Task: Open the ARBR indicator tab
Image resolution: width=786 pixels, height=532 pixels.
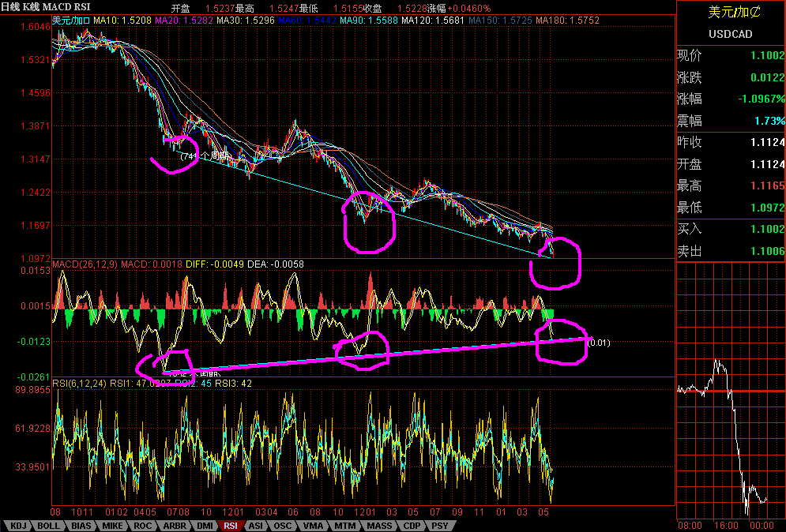Action: pos(173,525)
